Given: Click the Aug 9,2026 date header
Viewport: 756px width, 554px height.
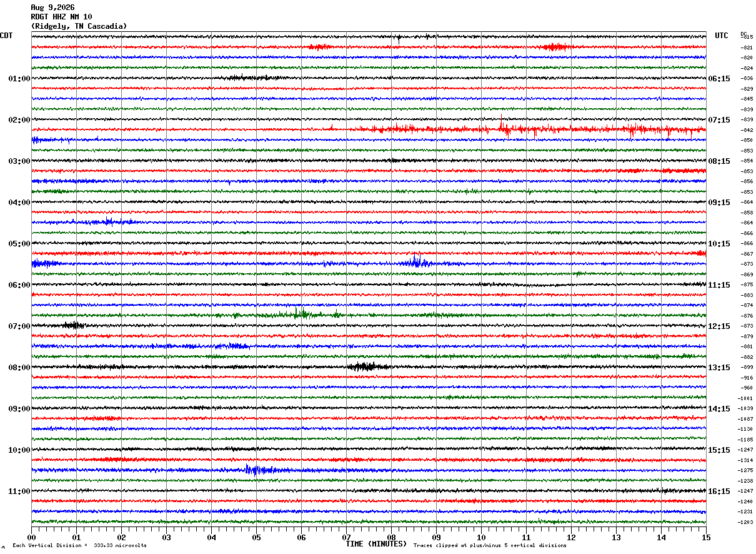Looking at the screenshot, I should pyautogui.click(x=52, y=8).
